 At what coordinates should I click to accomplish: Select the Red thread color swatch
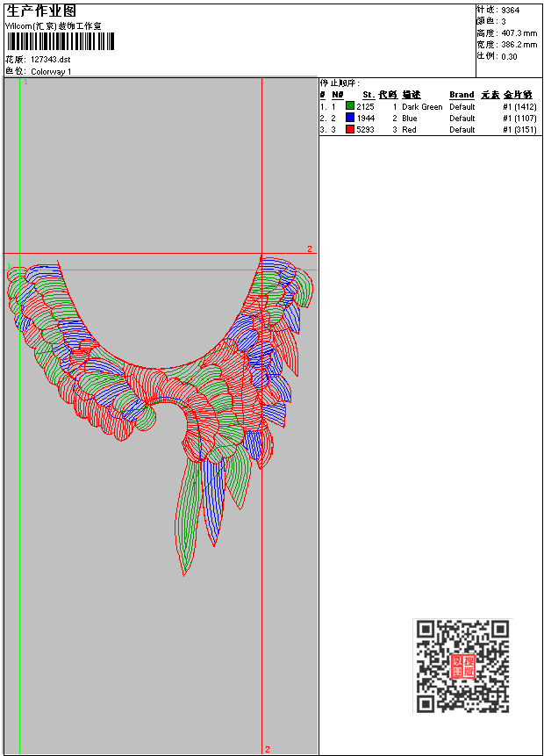click(350, 129)
